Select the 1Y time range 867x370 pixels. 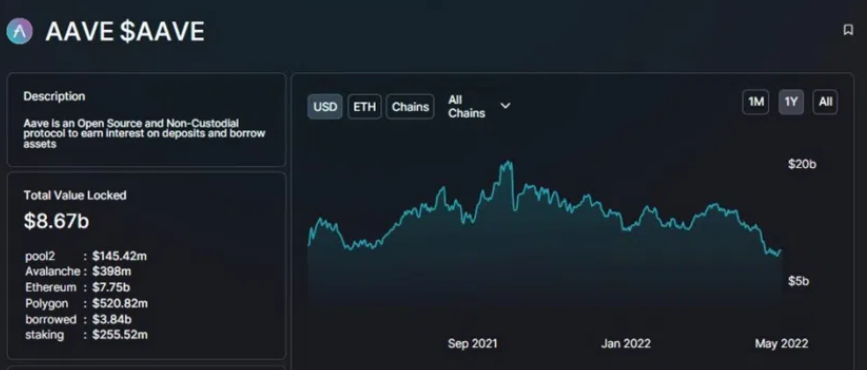click(x=791, y=102)
